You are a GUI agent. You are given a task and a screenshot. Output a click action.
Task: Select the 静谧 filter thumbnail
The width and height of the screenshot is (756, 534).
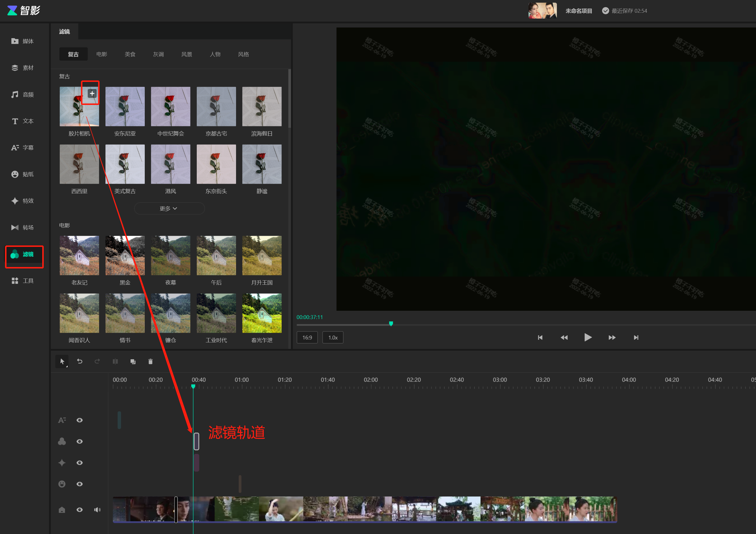pyautogui.click(x=262, y=164)
